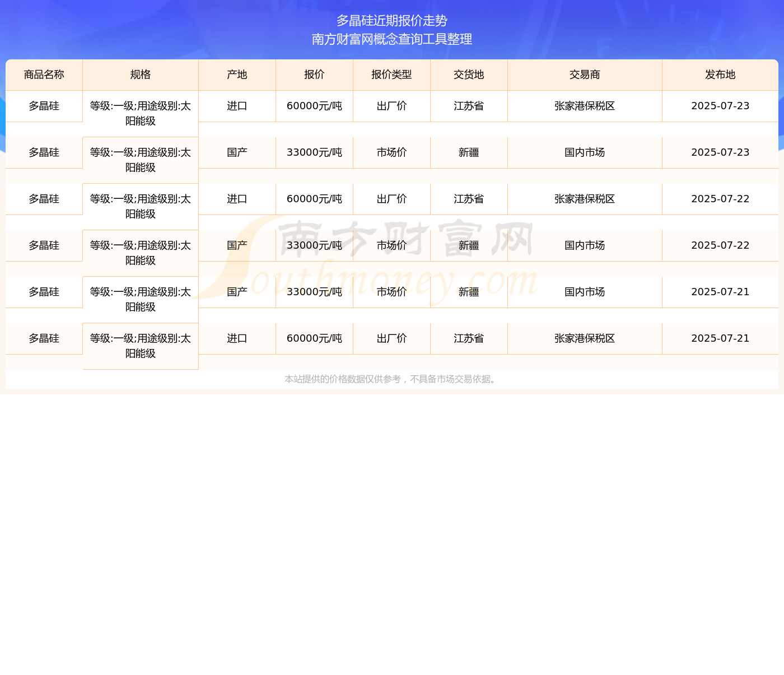Click the 规格 cell in the 2025-07-21 国产 row
The image size is (784, 675).
pos(141,300)
